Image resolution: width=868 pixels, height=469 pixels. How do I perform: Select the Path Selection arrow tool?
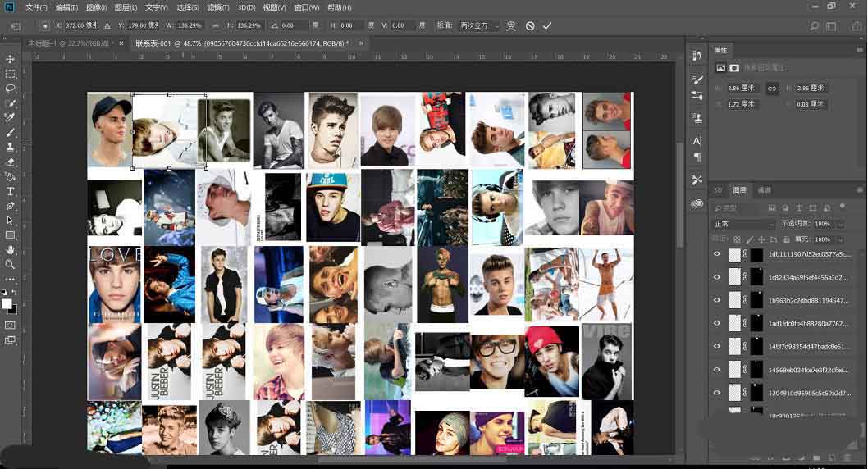10,221
